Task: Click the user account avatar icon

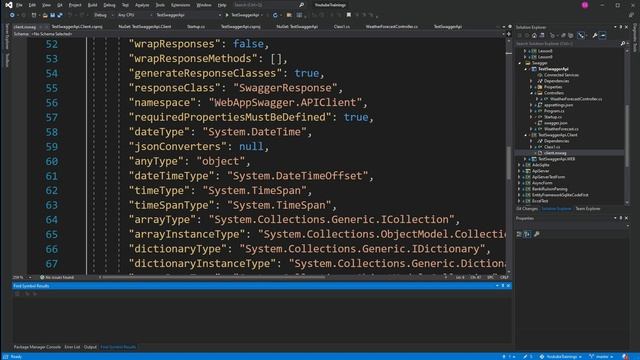Action: click(x=585, y=5)
